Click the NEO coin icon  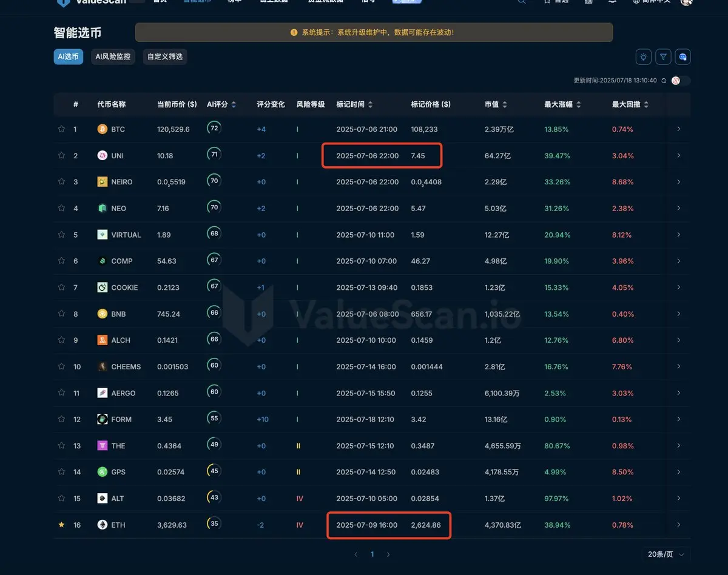click(x=103, y=208)
